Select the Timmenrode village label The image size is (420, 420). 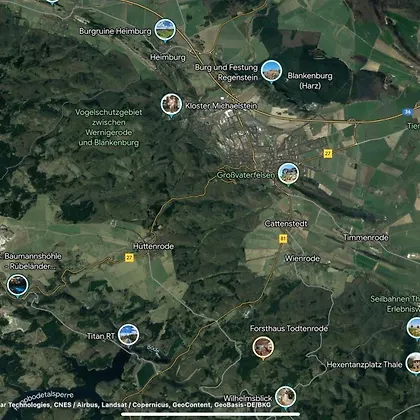[x=366, y=238]
